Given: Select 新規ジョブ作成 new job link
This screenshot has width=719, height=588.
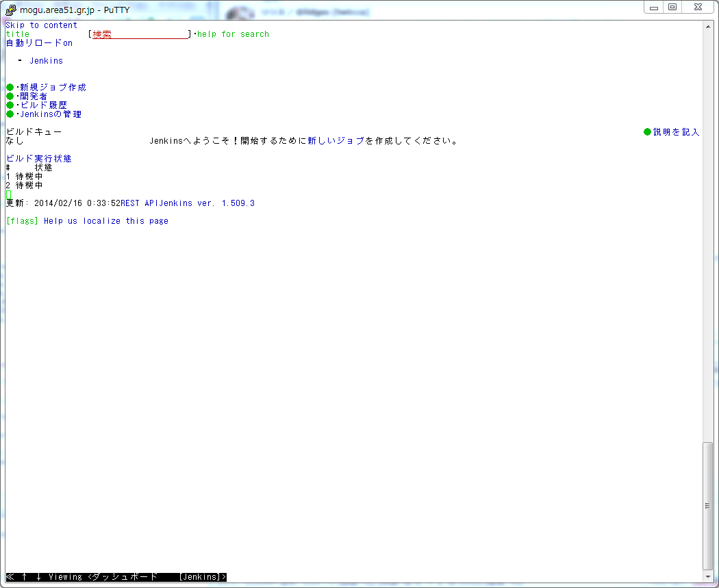Looking at the screenshot, I should click(x=53, y=88).
